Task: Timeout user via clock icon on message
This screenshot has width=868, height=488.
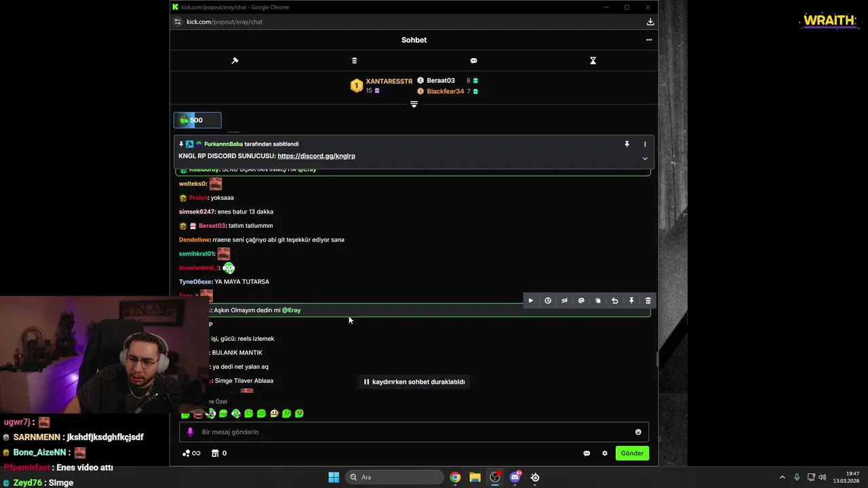Action: point(548,301)
